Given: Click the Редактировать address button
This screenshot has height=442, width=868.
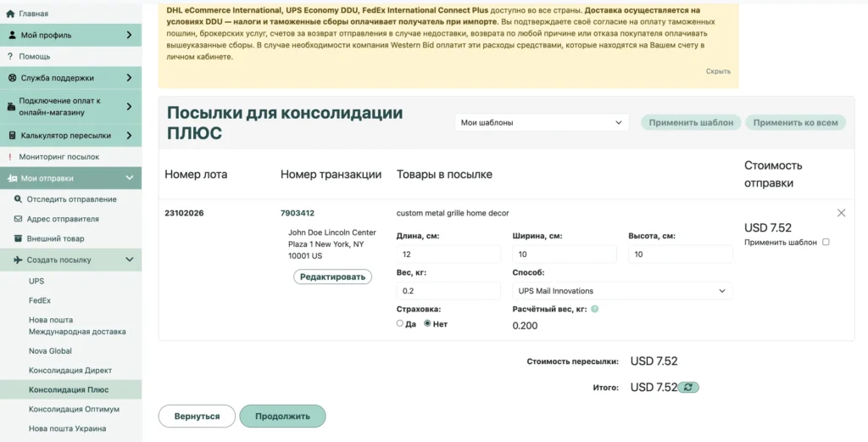Looking at the screenshot, I should (332, 277).
